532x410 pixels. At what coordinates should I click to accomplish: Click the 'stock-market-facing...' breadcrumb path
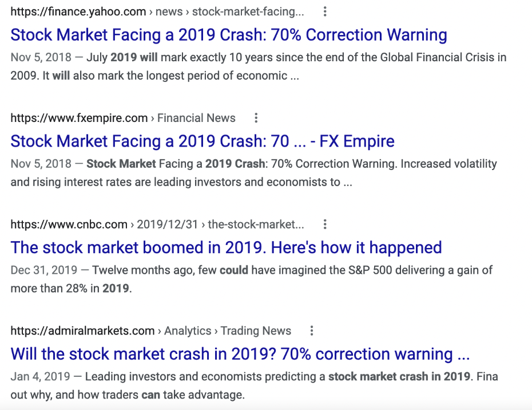coord(248,12)
